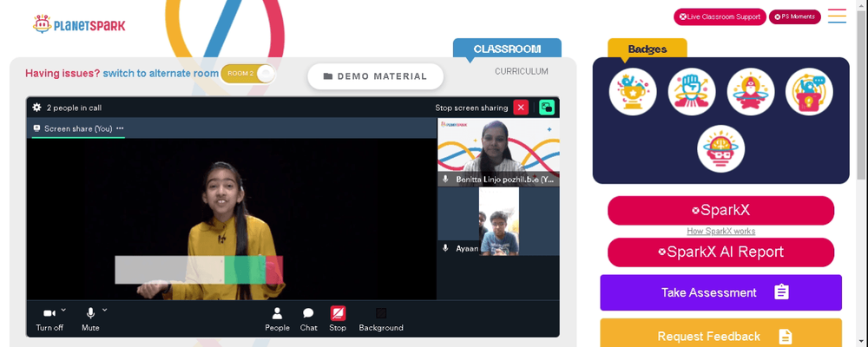Screen dimensions: 868x347
Task: Select the brain with glasses badge
Action: pos(720,149)
